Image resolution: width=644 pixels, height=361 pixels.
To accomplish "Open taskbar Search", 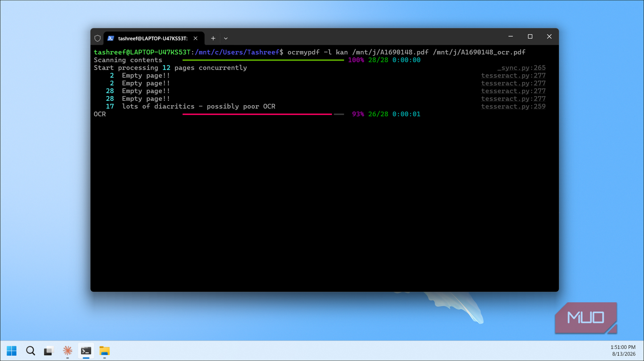I will (30, 351).
